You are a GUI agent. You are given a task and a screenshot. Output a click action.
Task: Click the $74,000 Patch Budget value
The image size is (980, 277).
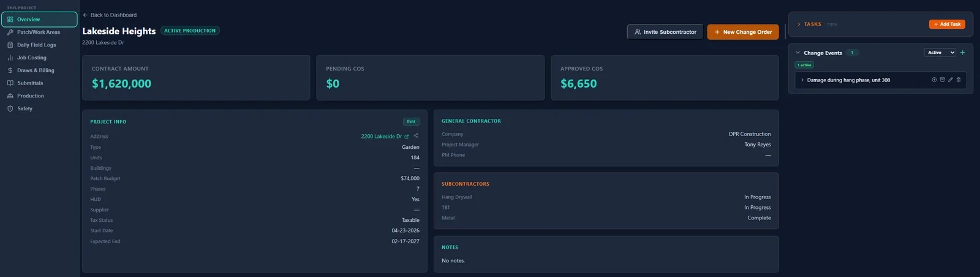tap(410, 178)
